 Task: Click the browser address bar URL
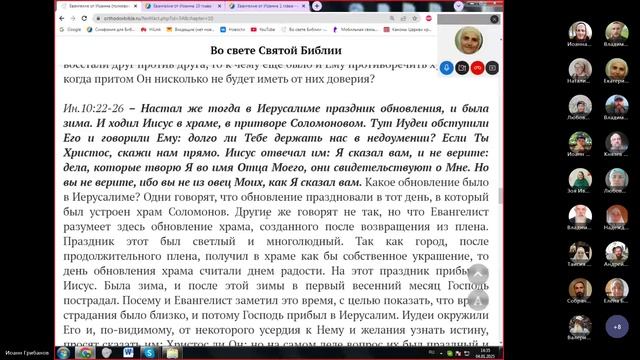[x=158, y=18]
